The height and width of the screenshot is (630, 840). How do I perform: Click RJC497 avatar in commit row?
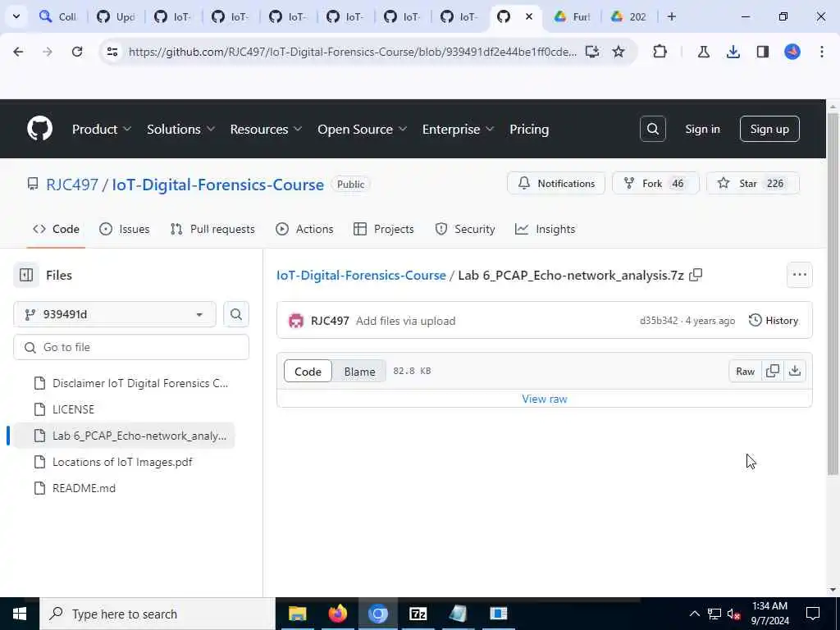coord(296,321)
